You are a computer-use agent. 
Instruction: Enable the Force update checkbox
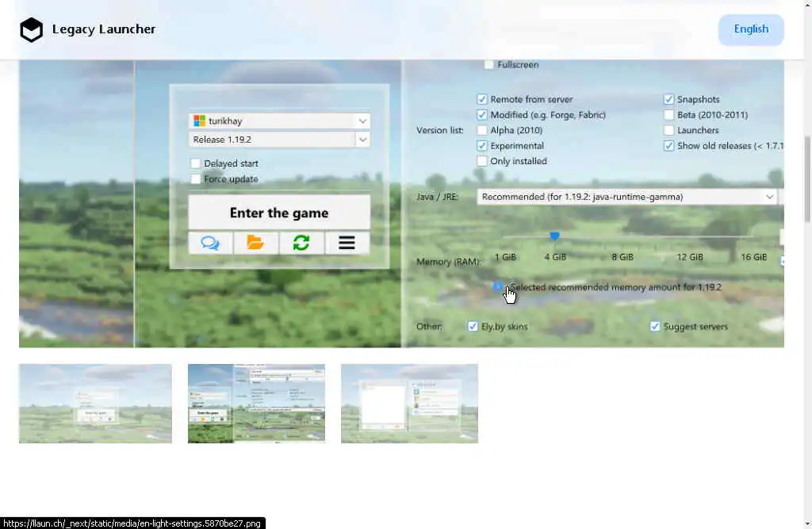(x=195, y=178)
